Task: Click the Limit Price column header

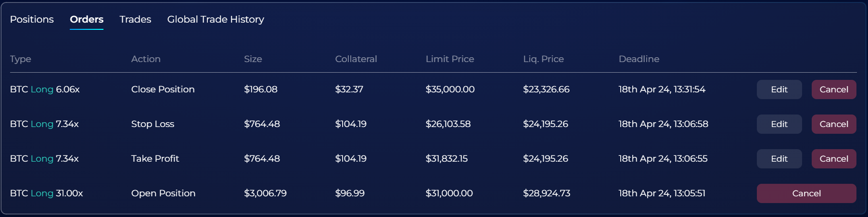Action: [449, 59]
